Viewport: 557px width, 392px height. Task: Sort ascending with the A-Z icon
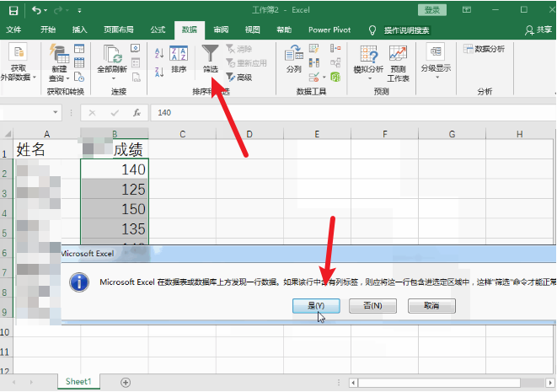pos(159,53)
